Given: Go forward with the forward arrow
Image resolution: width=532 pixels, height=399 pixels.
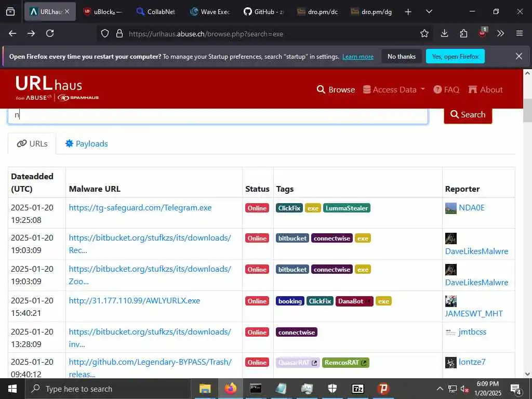Looking at the screenshot, I should coord(31,33).
